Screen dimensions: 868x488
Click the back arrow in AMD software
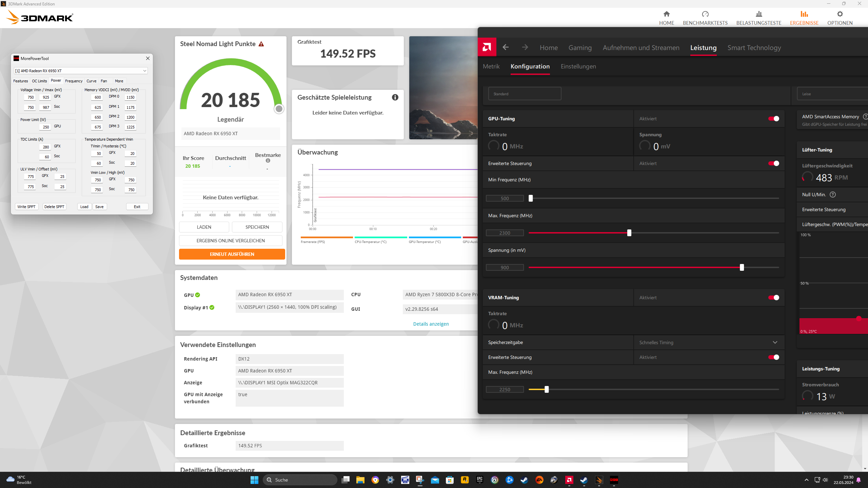pos(506,47)
